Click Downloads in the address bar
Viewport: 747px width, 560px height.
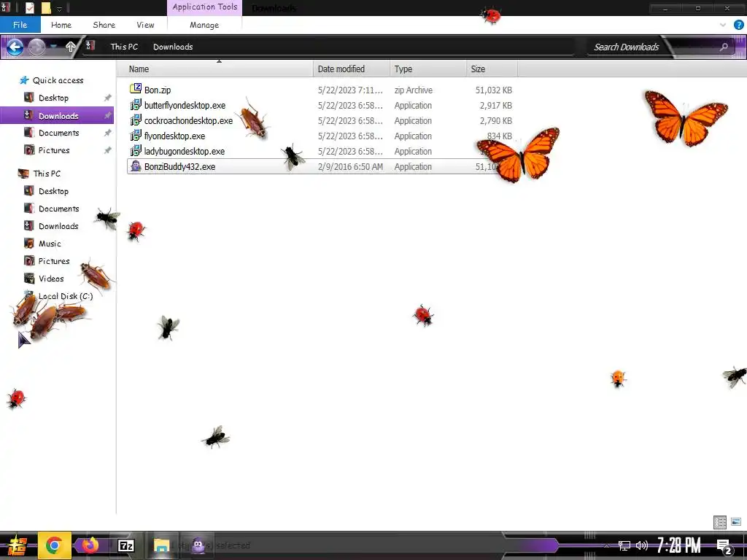pyautogui.click(x=173, y=47)
